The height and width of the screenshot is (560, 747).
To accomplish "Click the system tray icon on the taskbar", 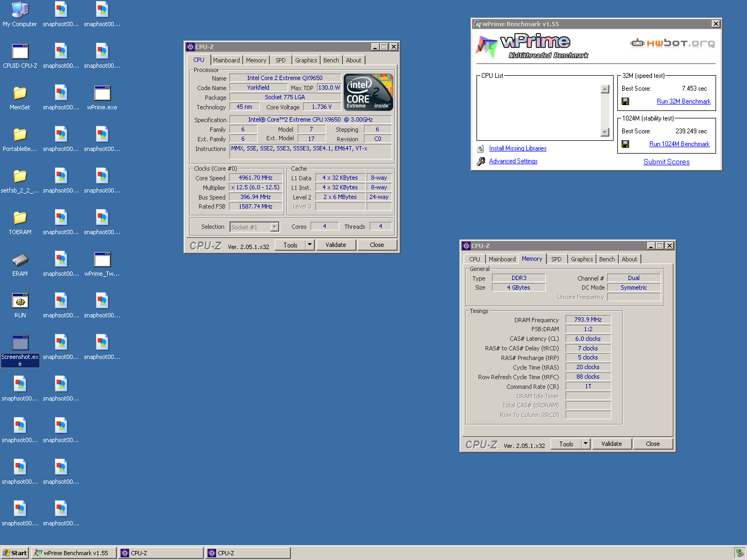I will click(x=740, y=553).
